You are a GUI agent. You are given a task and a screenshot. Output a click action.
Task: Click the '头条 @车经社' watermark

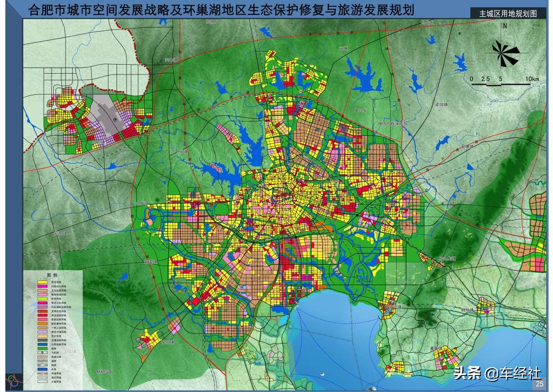tap(497, 373)
